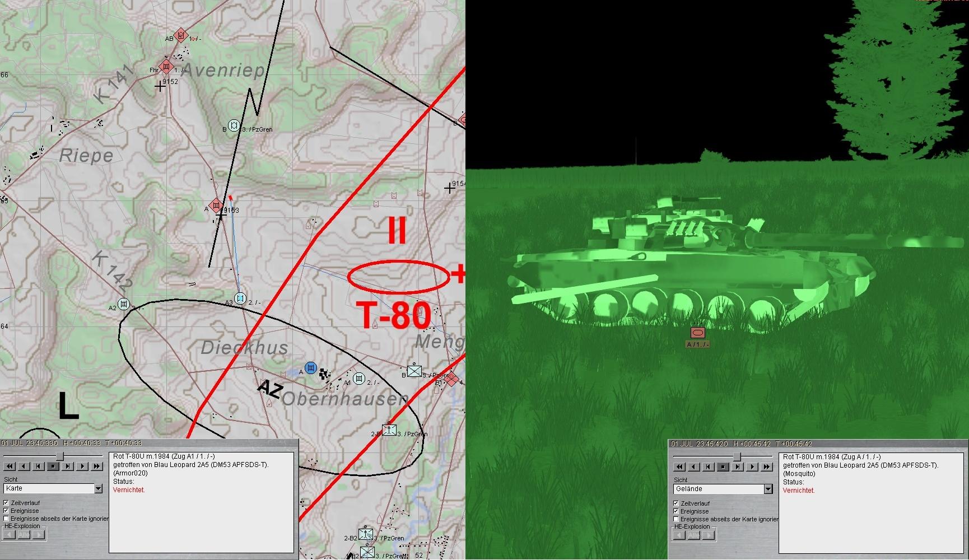Screen dimensions: 969x560
Task: Enable ignoring off-map events in Karte panel
Action: click(7, 519)
